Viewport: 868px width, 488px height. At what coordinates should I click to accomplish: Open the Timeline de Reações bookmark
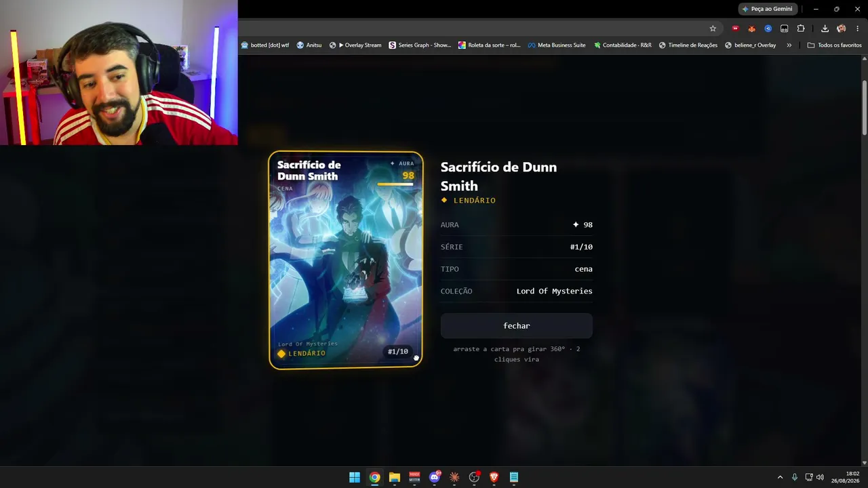(688, 45)
